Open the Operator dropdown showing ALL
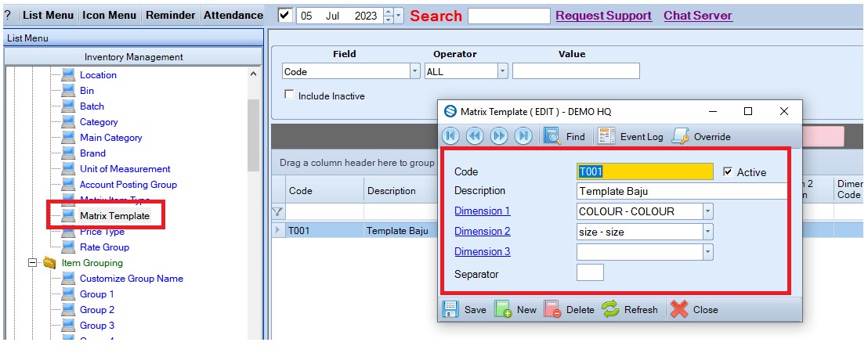This screenshot has height=353, width=868. [x=503, y=71]
